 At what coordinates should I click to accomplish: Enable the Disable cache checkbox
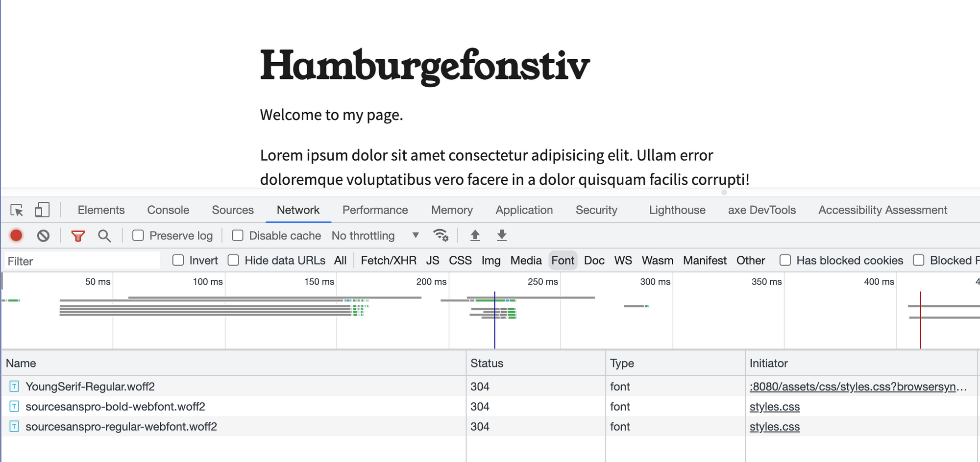pos(238,236)
